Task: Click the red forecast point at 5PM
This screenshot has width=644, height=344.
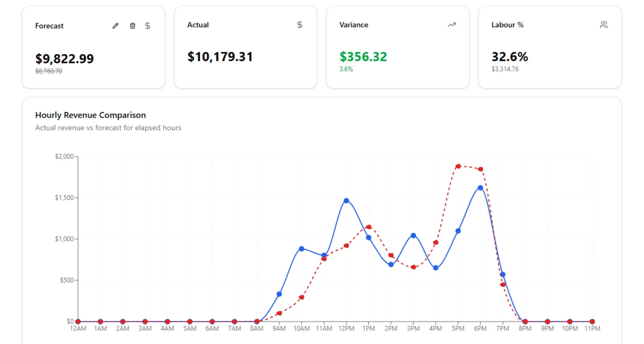Action: pyautogui.click(x=458, y=166)
